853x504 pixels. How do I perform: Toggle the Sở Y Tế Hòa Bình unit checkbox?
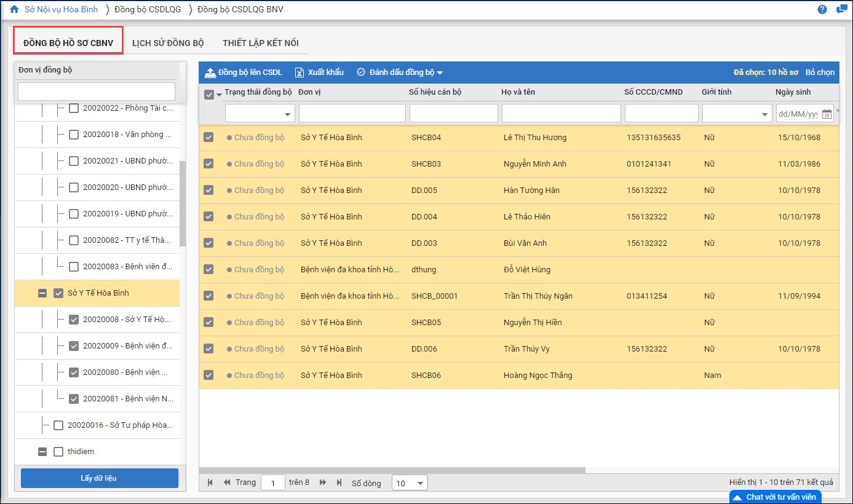pyautogui.click(x=58, y=293)
